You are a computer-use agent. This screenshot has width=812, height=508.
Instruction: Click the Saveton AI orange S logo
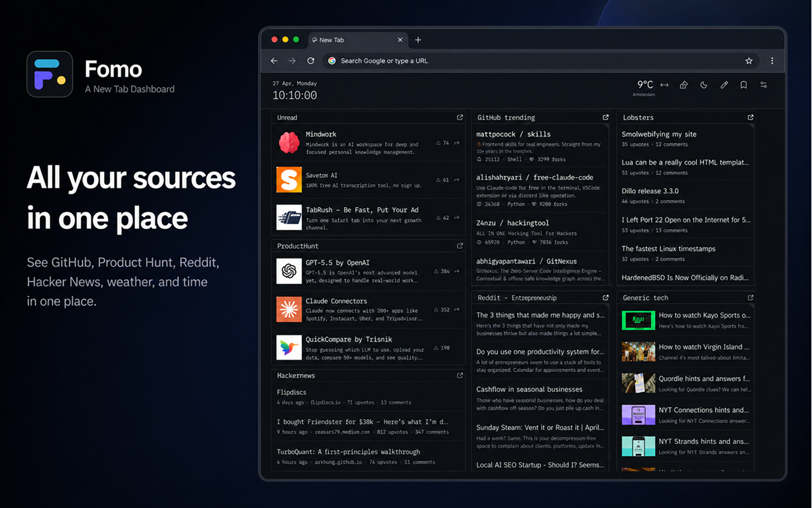289,180
